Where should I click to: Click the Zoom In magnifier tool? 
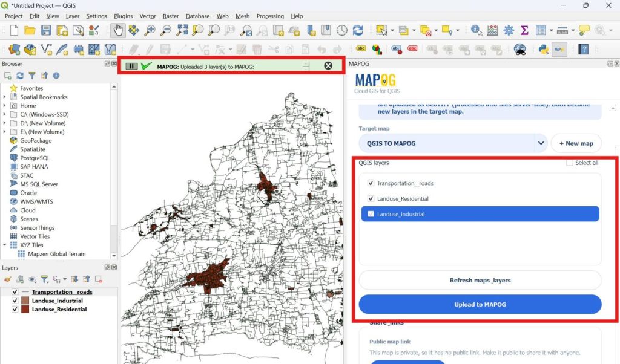(x=150, y=30)
